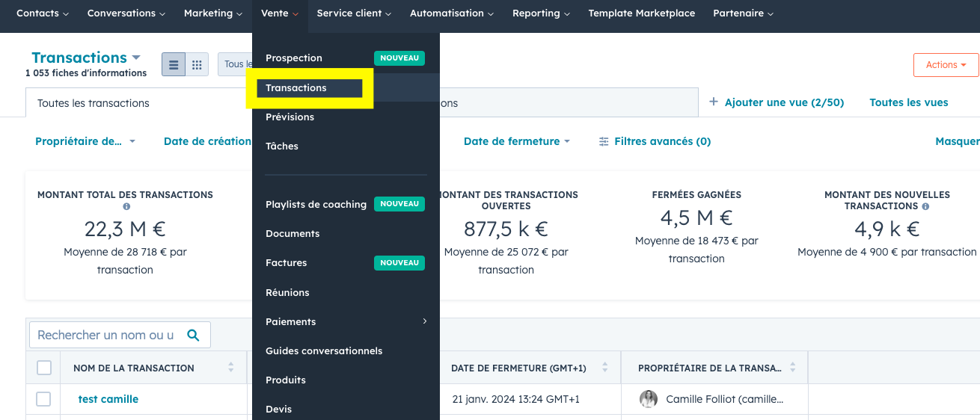This screenshot has width=980, height=420.
Task: Click the Filtres avancés sliders icon
Action: (x=604, y=141)
